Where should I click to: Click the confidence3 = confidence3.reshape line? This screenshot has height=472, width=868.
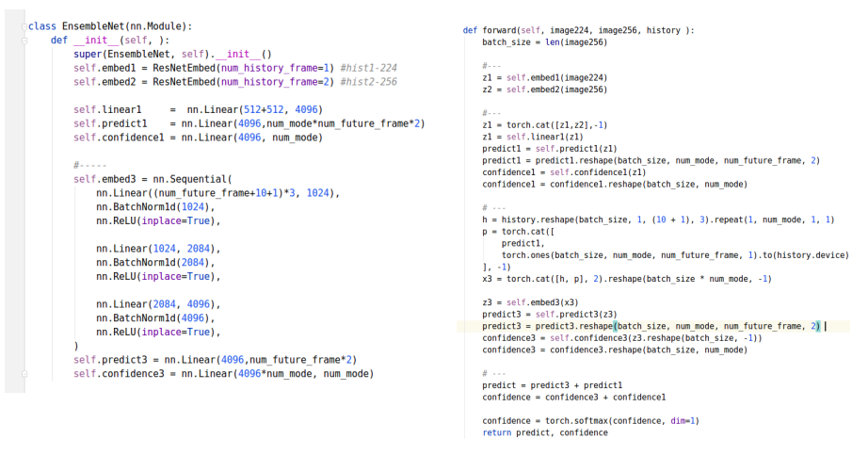point(615,350)
